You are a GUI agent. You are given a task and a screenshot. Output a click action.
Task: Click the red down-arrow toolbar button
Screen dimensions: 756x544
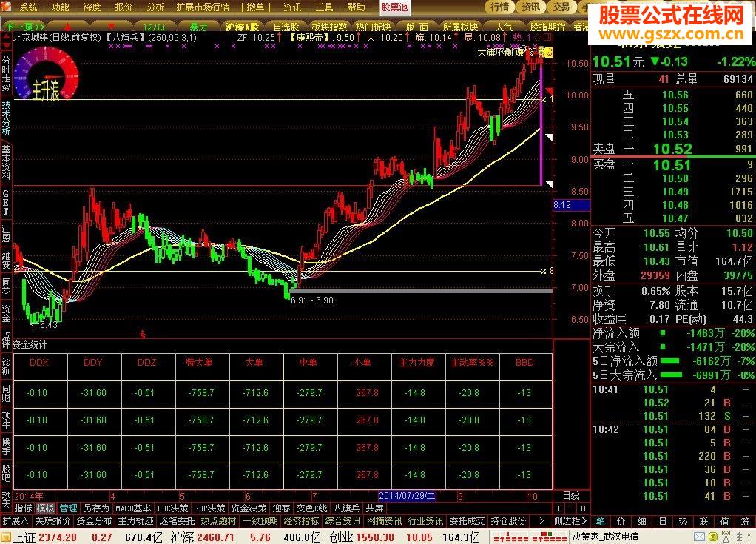(x=112, y=26)
